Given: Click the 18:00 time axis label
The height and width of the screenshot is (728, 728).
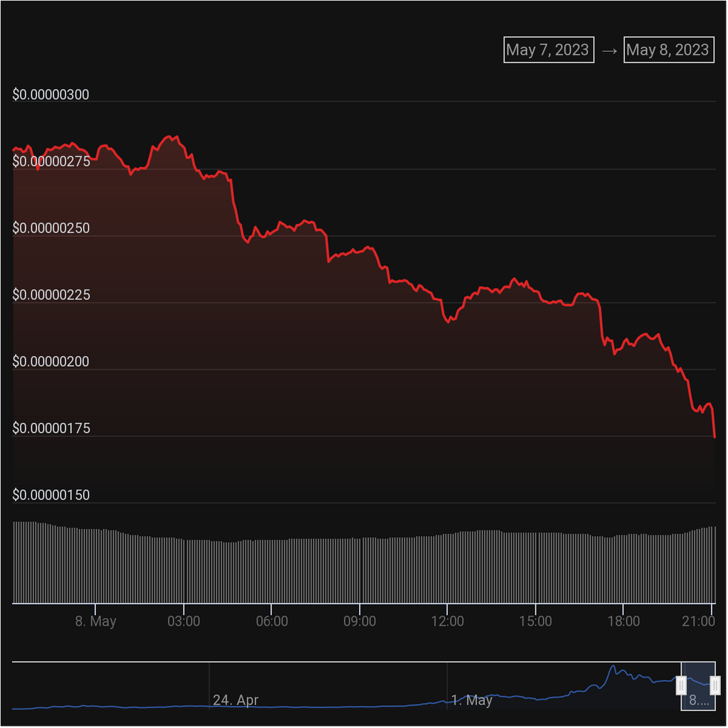Looking at the screenshot, I should click(x=623, y=621).
